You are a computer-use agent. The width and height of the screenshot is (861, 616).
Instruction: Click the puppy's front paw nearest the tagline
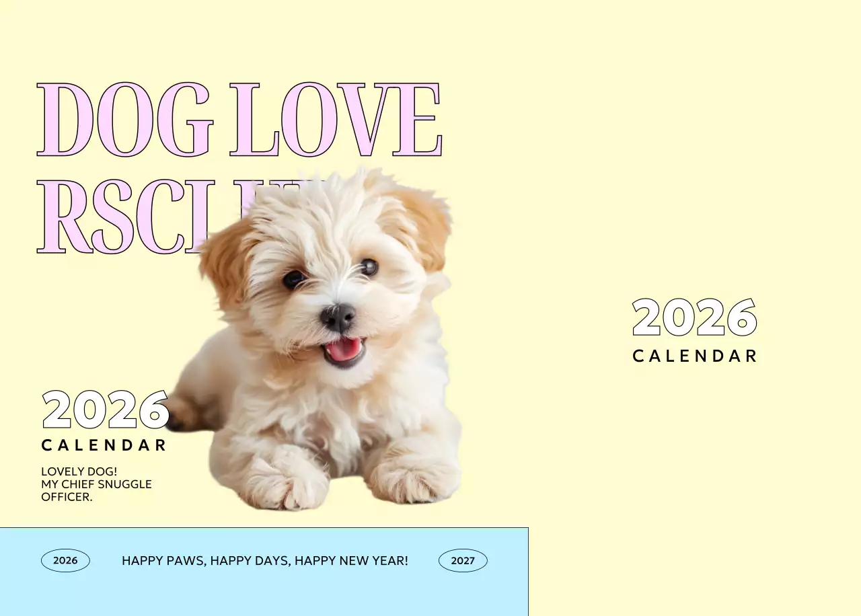click(x=286, y=484)
